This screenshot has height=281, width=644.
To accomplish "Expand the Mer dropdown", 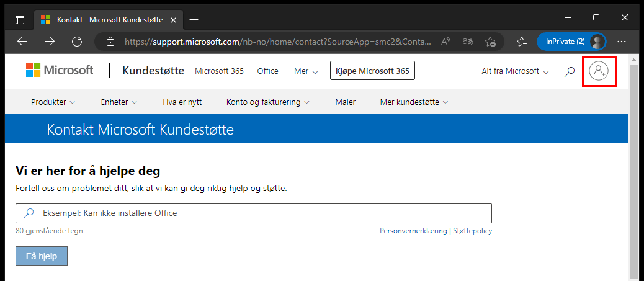I will click(x=306, y=71).
